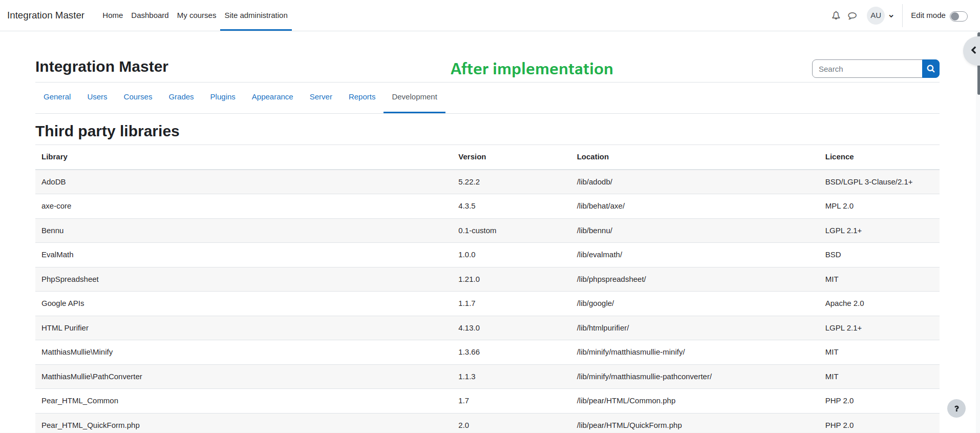980x433 pixels.
Task: Select Site administration in top navigation
Action: [256, 15]
